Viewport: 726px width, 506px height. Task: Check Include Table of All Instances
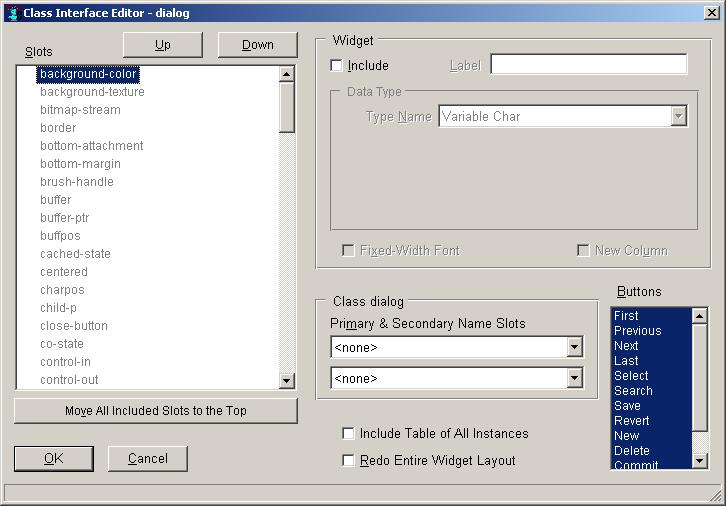tap(349, 434)
